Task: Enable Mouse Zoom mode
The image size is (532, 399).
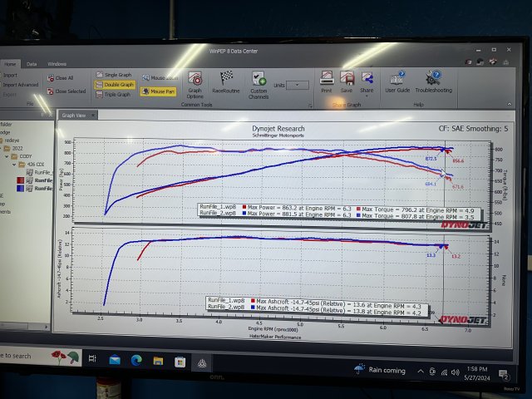Action: pyautogui.click(x=160, y=78)
